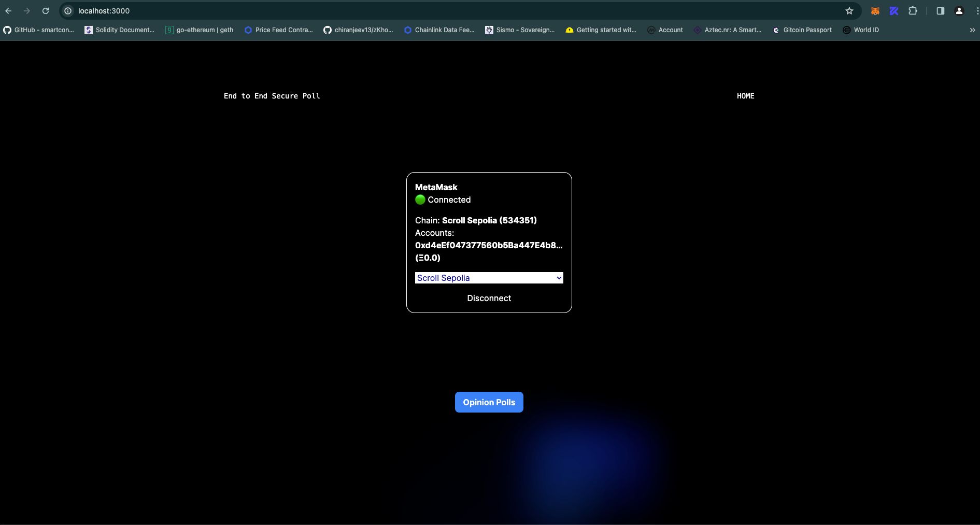Show more bookmarks chevron
The width and height of the screenshot is (980, 525).
(972, 30)
